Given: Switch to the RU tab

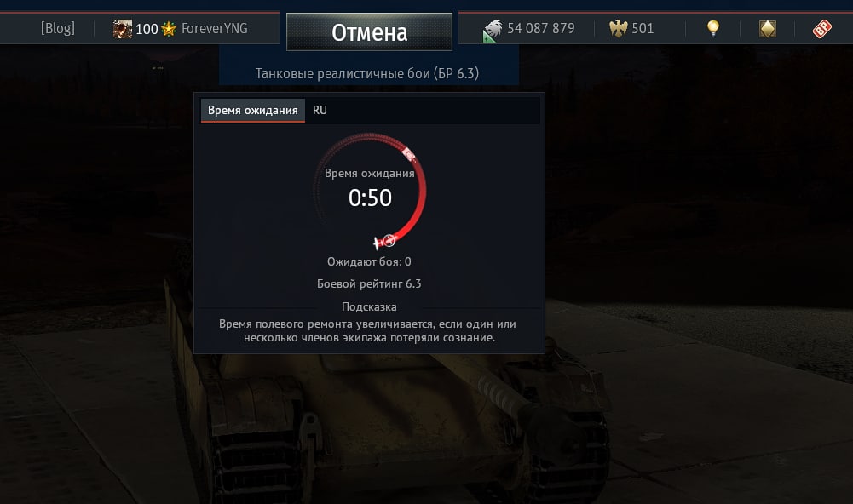Looking at the screenshot, I should pos(320,111).
